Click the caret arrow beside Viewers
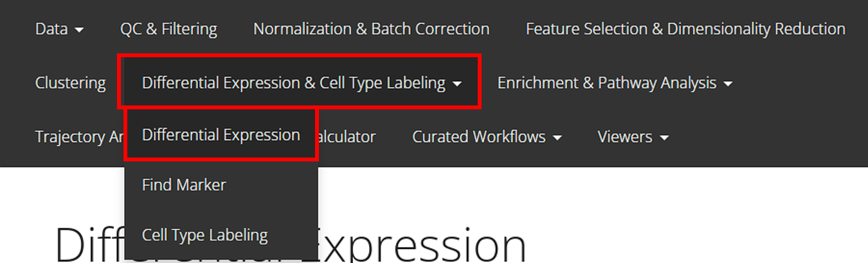 point(664,138)
